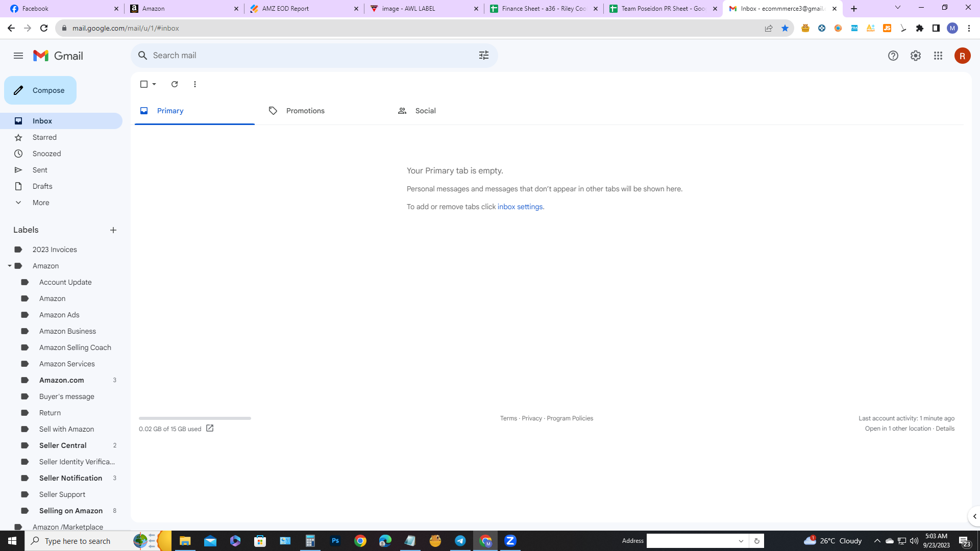This screenshot has width=980, height=551.
Task: Reload the browser page
Action: tap(44, 28)
